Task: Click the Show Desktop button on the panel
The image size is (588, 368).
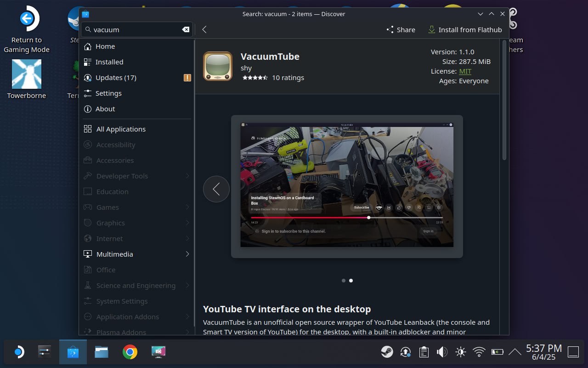Action: coord(573,352)
